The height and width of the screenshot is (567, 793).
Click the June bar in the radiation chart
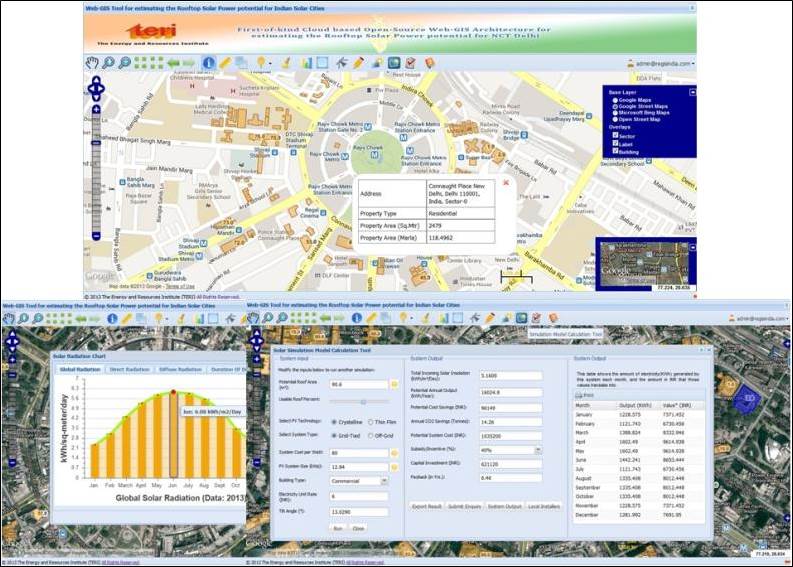pyautogui.click(x=173, y=434)
